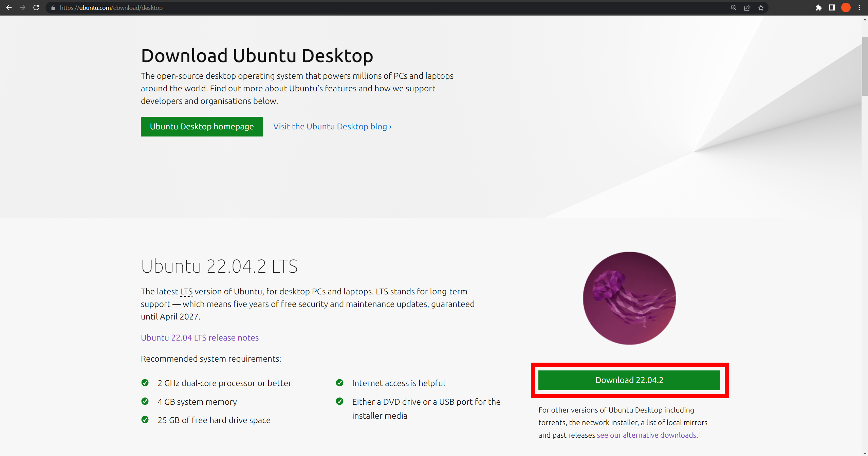
Task: Open the extensions puzzle icon
Action: 818,8
